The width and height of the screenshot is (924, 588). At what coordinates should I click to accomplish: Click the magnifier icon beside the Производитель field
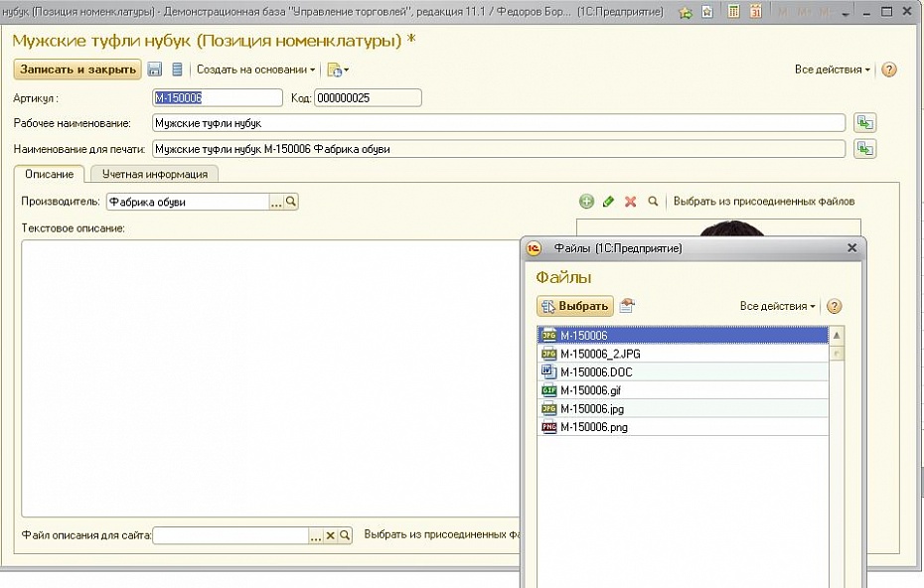pyautogui.click(x=291, y=202)
